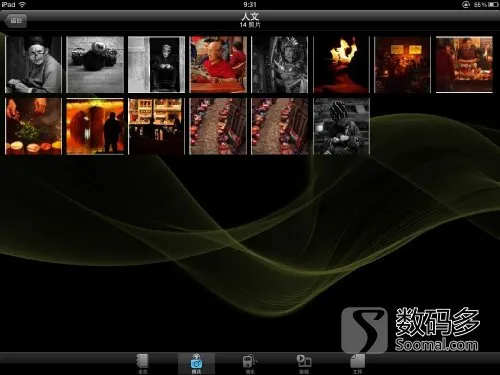Open the notebook-icon 'All' tab
500x375 pixels.
[142, 363]
